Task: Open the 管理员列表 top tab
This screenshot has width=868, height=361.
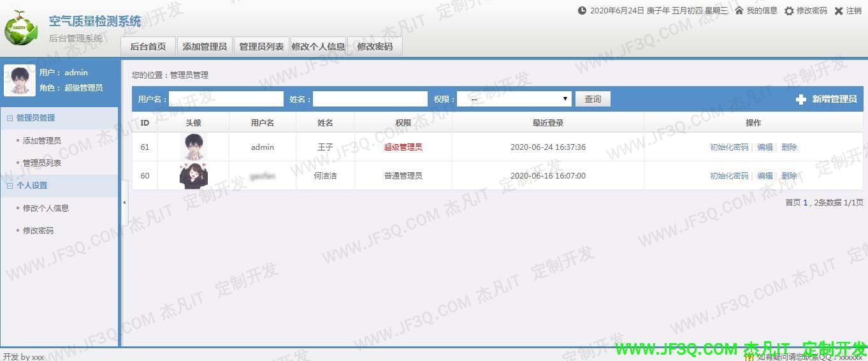Action: click(x=261, y=47)
